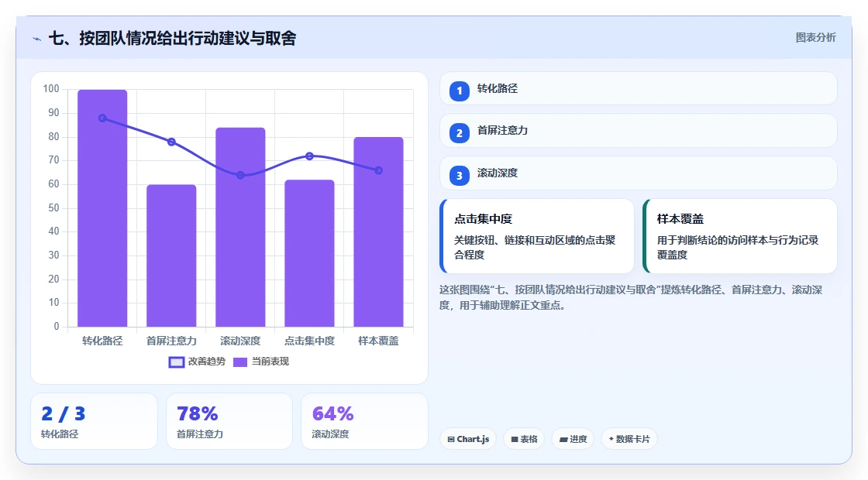Image resolution: width=868 pixels, height=480 pixels.
Task: Click the trend line point above 首屏注意力
Action: click(x=171, y=142)
